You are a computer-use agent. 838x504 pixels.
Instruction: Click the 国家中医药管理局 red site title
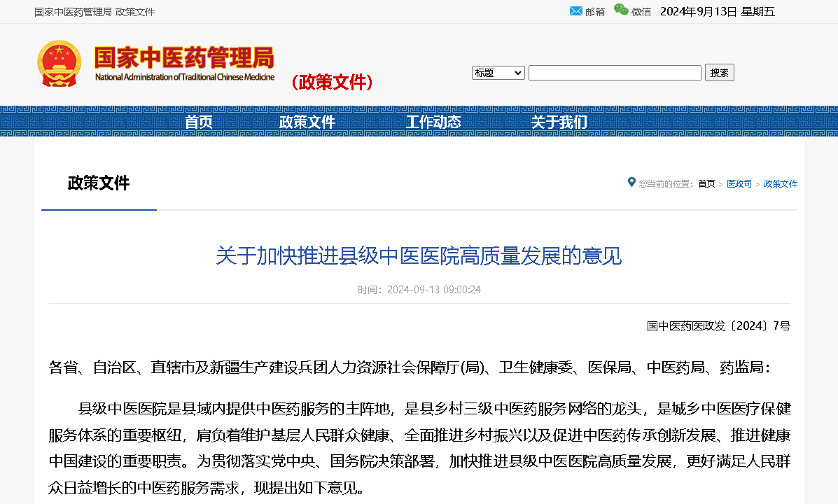point(184,57)
